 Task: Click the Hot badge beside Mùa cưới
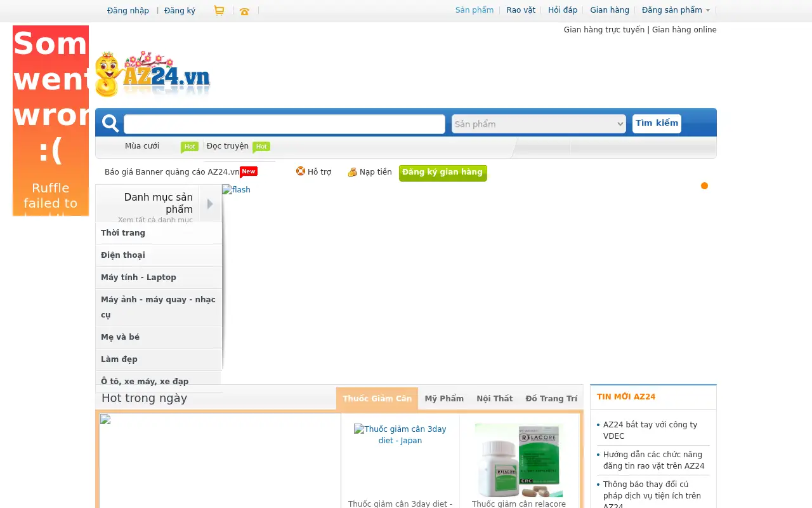coord(190,147)
